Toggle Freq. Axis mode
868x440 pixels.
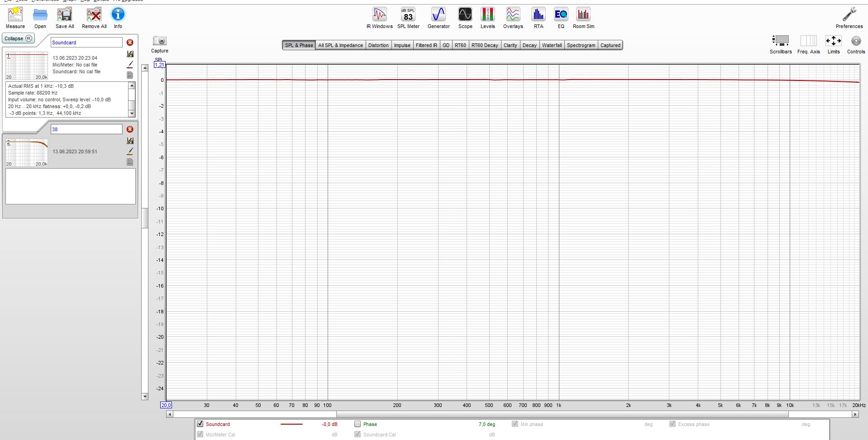(x=808, y=44)
